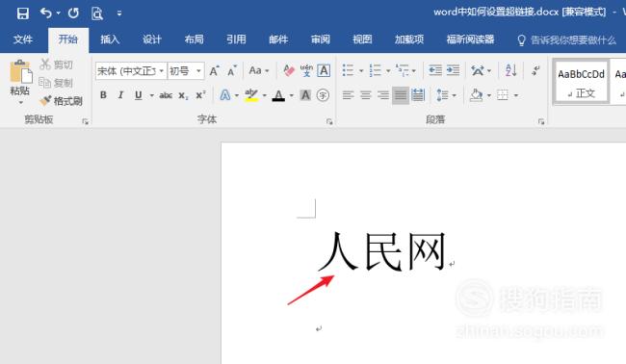
Task: Switch to the 审阅 tab
Action: (320, 39)
